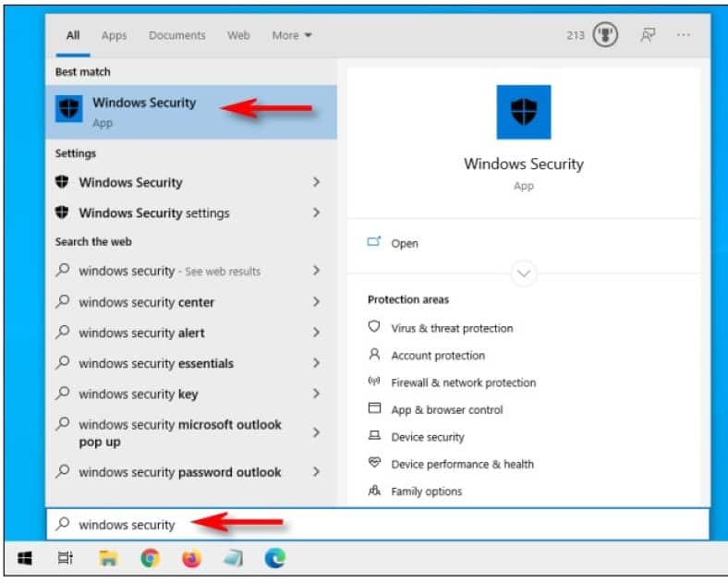Expand arrow for 'windows security alert'

(316, 333)
